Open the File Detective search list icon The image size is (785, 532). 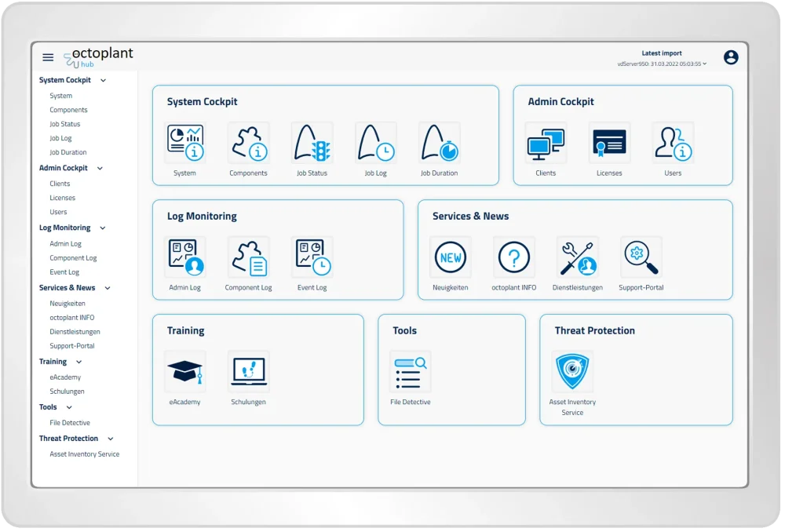click(411, 372)
